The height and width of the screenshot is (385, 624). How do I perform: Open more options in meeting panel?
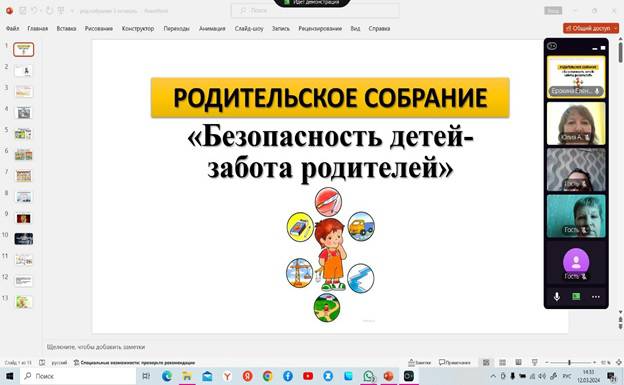[596, 297]
